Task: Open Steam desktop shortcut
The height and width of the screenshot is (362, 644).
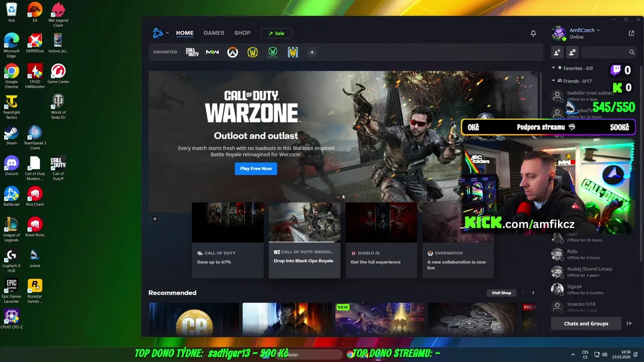Action: (x=12, y=135)
